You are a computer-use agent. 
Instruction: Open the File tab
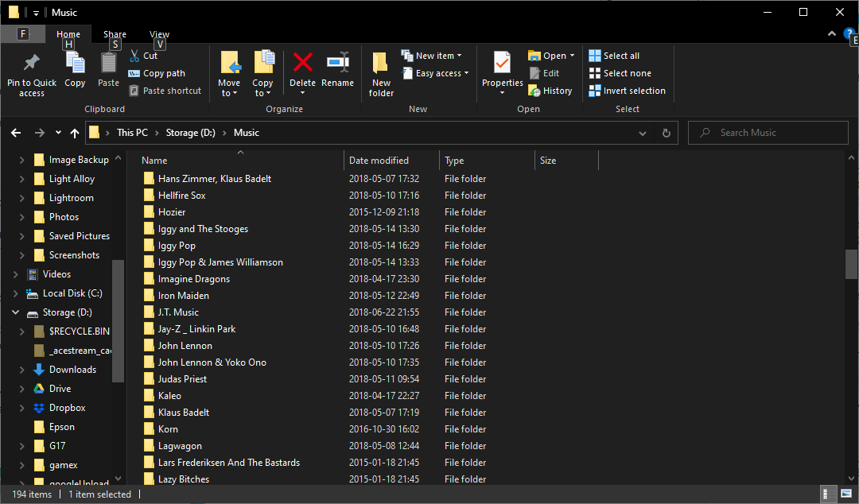pos(22,34)
